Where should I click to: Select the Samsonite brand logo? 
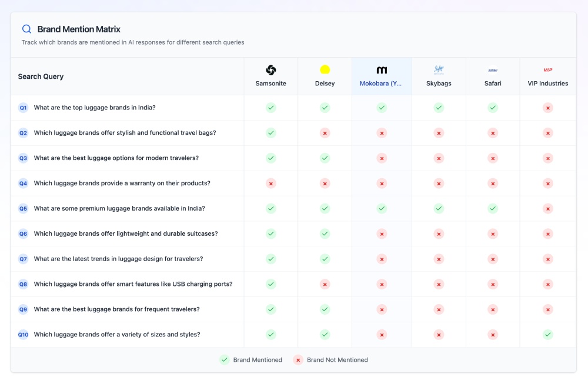click(x=270, y=69)
